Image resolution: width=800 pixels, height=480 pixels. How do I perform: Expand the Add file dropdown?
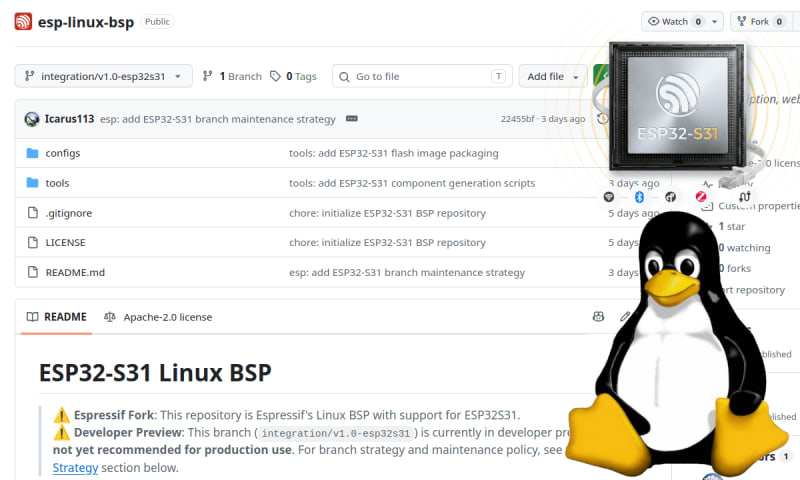tap(553, 76)
